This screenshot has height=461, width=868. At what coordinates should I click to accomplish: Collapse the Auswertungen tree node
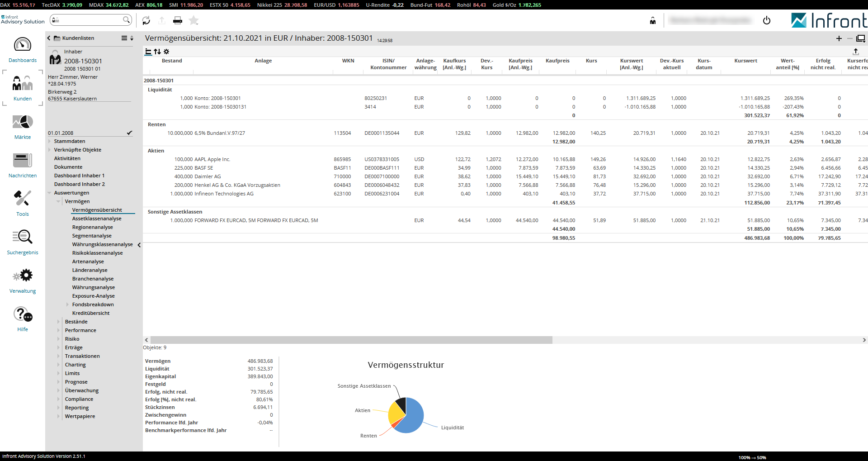point(50,193)
